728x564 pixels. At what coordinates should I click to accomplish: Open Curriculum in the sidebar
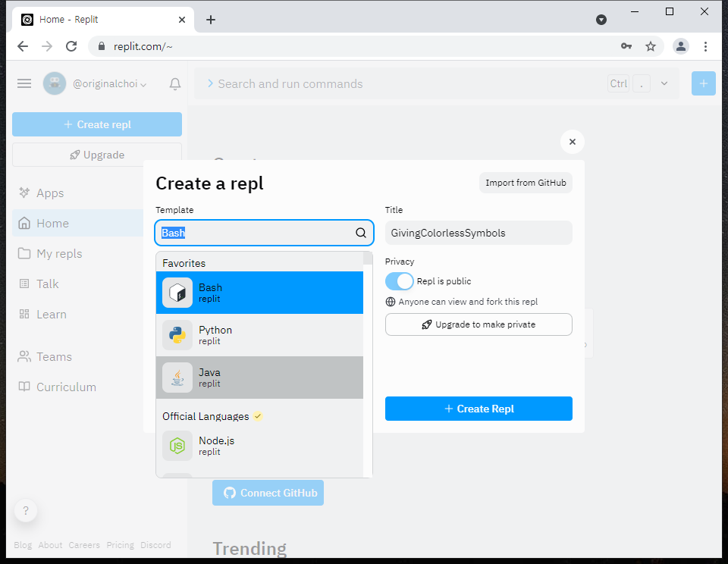coord(57,387)
